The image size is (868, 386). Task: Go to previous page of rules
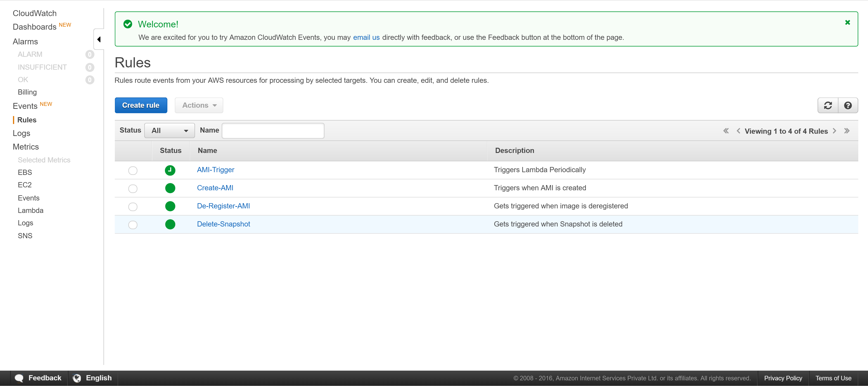[738, 131]
